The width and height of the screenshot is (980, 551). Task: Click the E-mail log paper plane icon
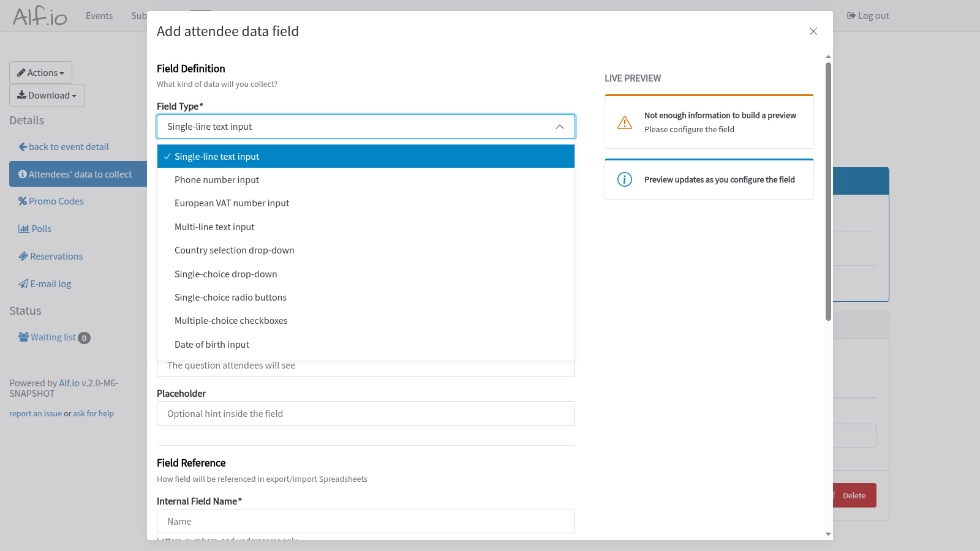pos(23,284)
